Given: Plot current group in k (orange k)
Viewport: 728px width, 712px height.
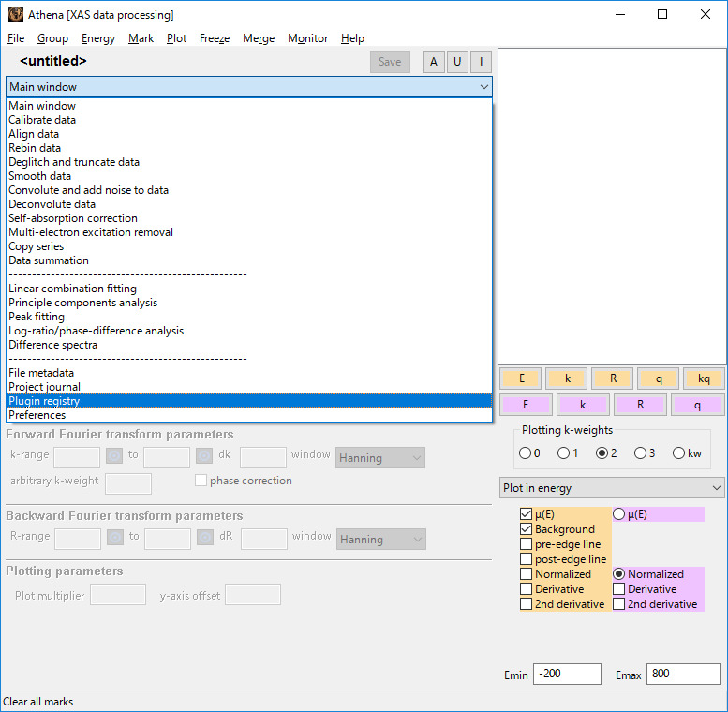Looking at the screenshot, I should tap(568, 378).
